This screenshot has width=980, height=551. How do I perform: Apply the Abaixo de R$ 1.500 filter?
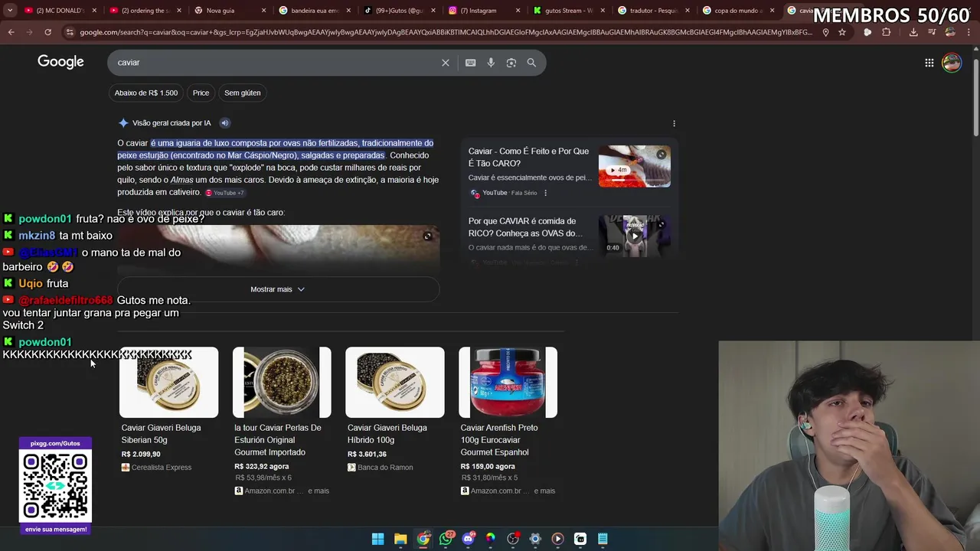point(145,93)
